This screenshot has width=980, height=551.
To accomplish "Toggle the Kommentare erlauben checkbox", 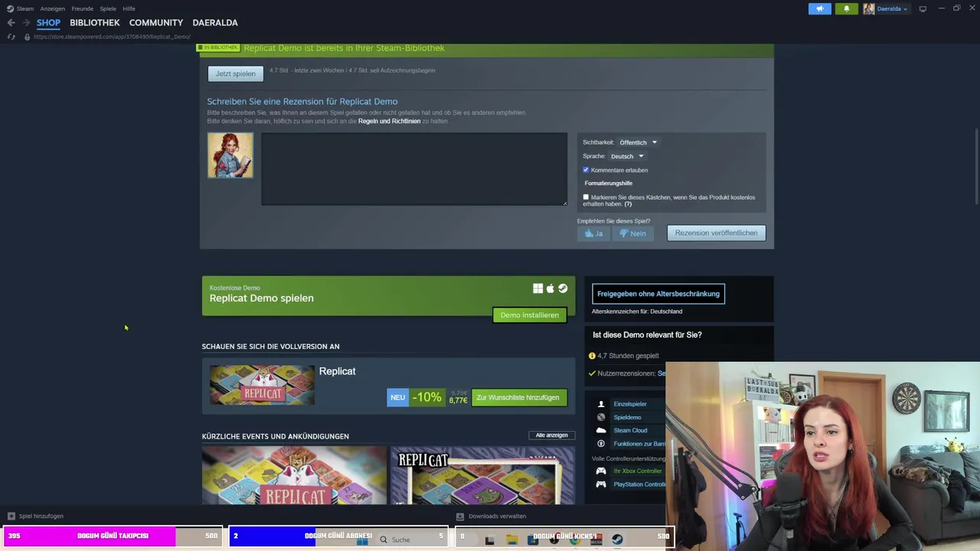I will (586, 170).
